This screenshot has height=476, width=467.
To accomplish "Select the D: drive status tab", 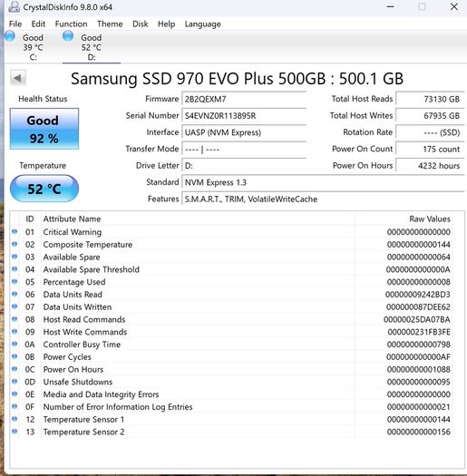I will (91, 47).
